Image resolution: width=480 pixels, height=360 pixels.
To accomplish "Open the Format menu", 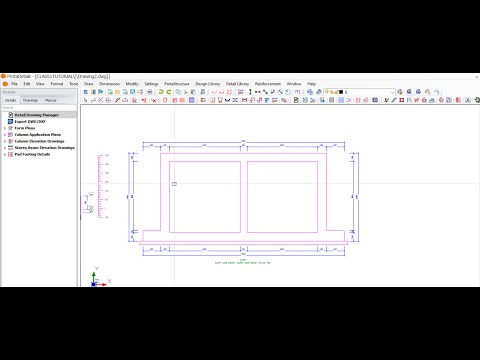I will coord(57,84).
